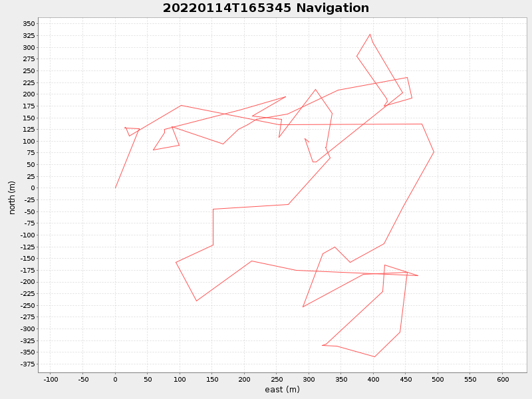The width and height of the screenshot is (532, 399).
Task: Click the 'north (m)' axis label
Action: coord(12,198)
